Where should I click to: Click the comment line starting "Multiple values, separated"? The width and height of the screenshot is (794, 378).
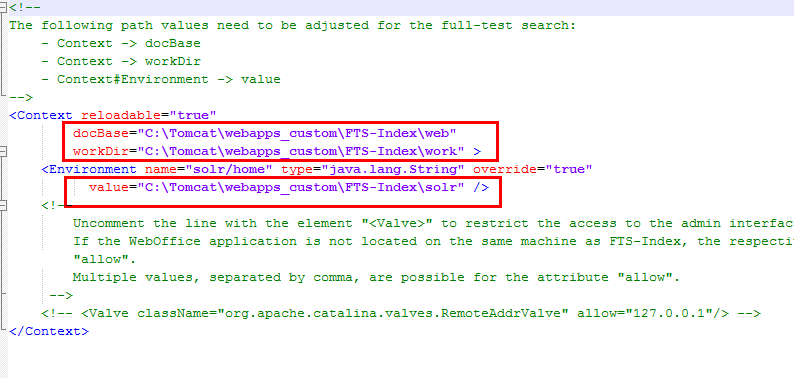(376, 277)
